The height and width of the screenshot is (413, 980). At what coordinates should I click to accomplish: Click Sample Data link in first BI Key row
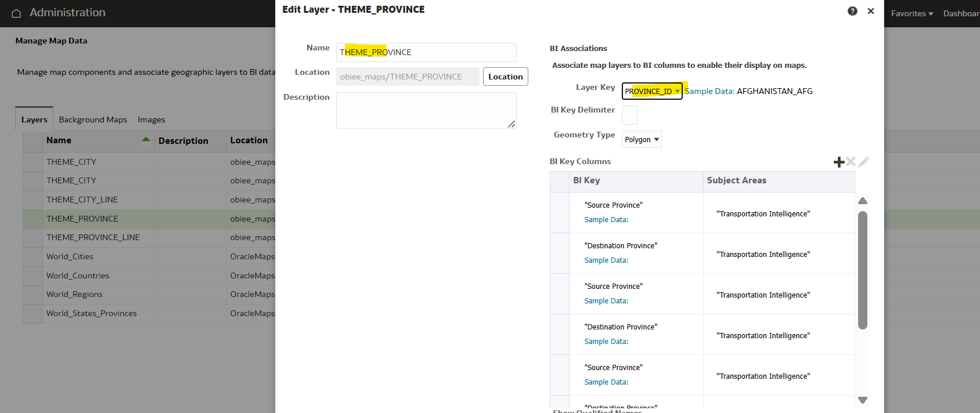(606, 220)
